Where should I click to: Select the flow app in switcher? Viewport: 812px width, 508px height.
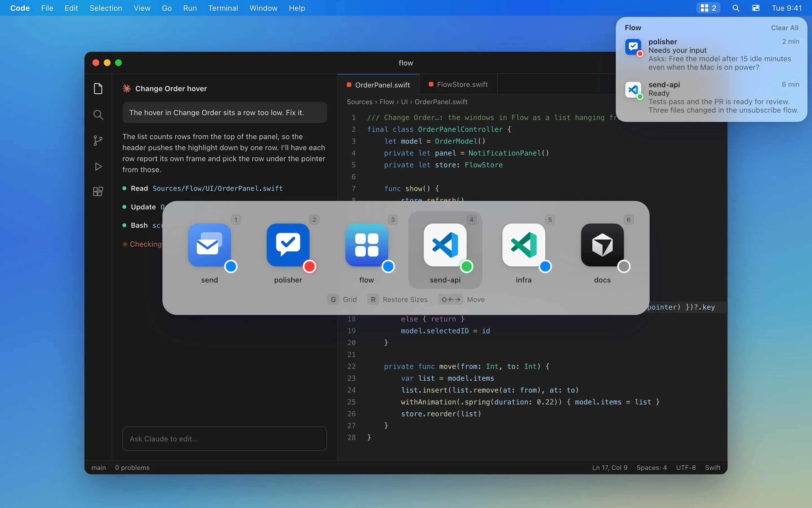point(367,250)
